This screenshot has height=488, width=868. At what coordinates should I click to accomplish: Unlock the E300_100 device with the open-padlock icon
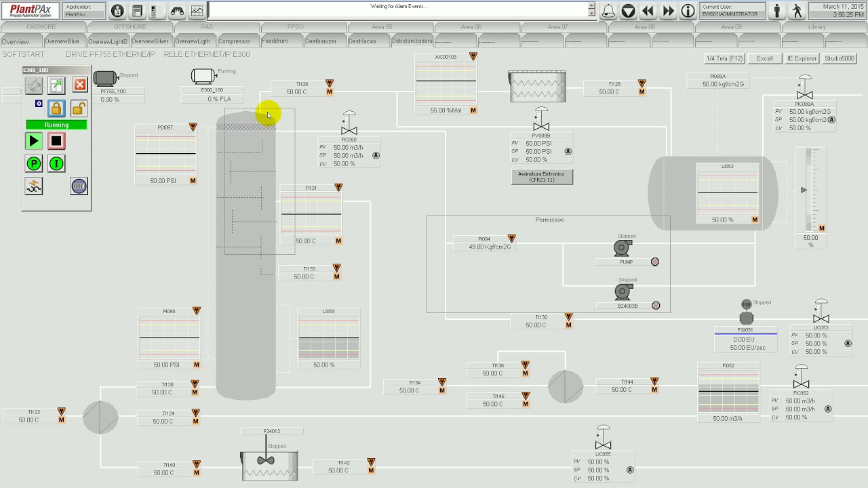click(x=78, y=108)
